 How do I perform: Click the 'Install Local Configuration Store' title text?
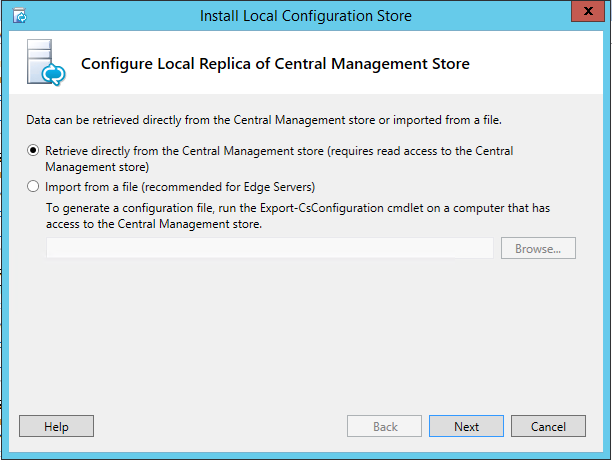306,16
